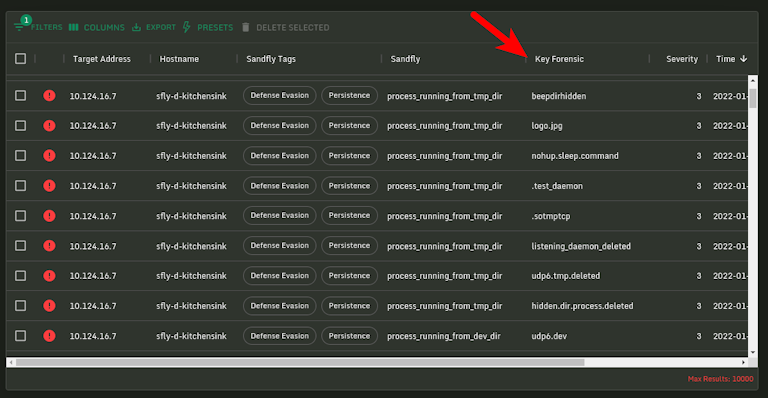Click the Delete Selected trash icon
Viewport: 768px width, 398px height.
click(x=246, y=27)
